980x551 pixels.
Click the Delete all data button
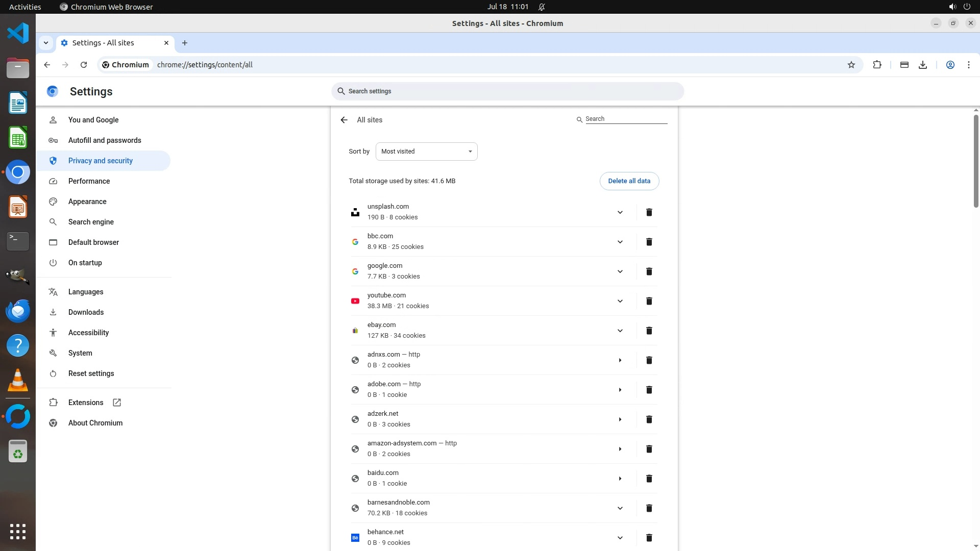[629, 181]
